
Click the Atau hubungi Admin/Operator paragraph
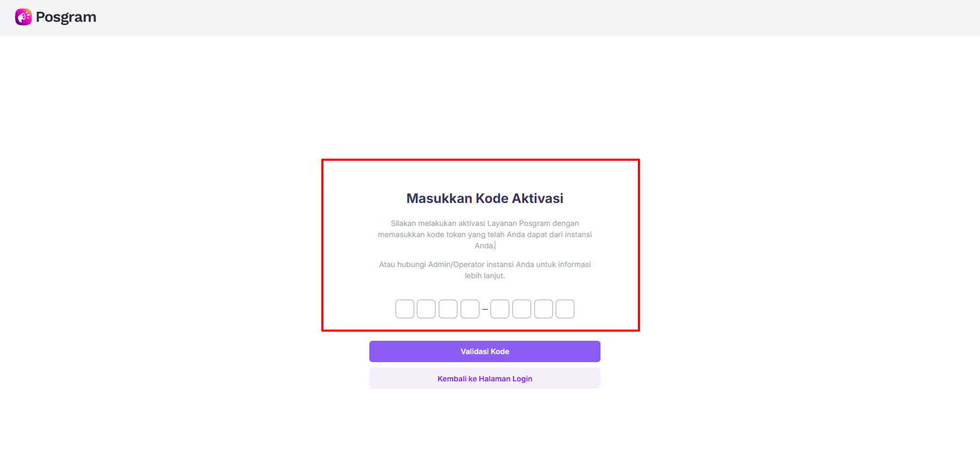(x=485, y=270)
